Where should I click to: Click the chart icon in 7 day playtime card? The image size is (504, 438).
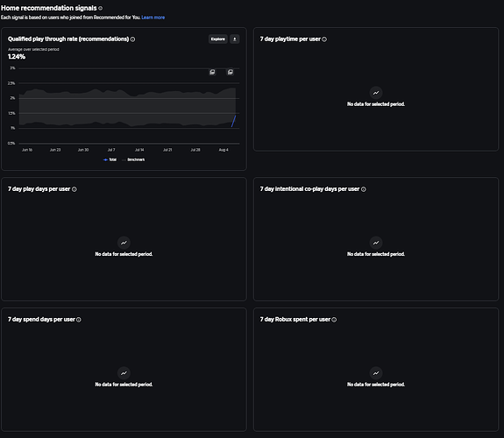(x=376, y=93)
